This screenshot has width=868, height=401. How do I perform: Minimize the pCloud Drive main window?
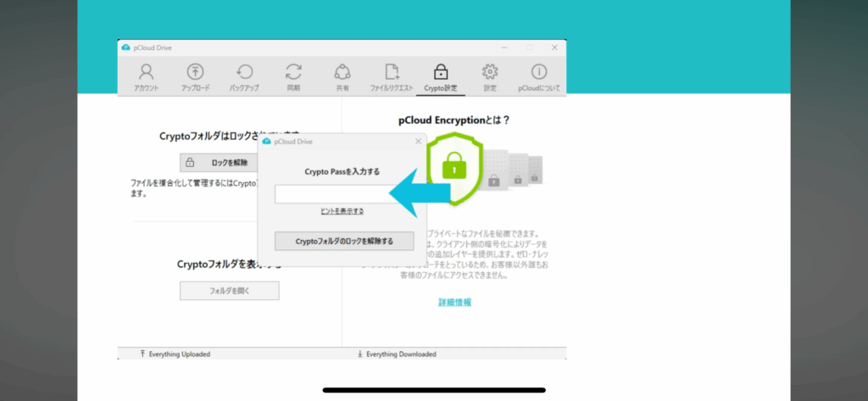(504, 47)
